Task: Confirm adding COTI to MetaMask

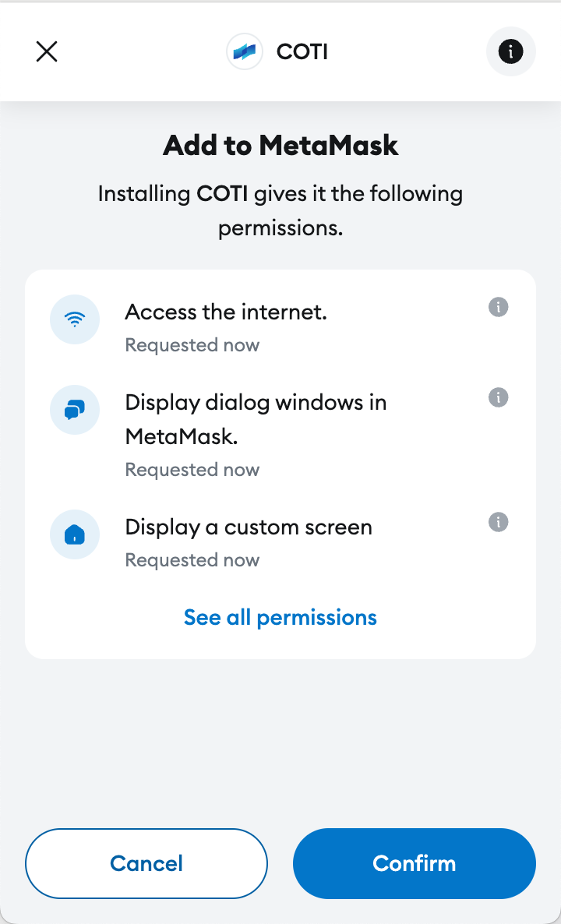Action: tap(414, 863)
